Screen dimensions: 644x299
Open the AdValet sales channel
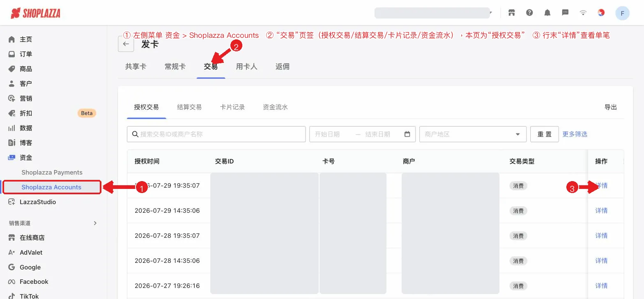coord(31,253)
